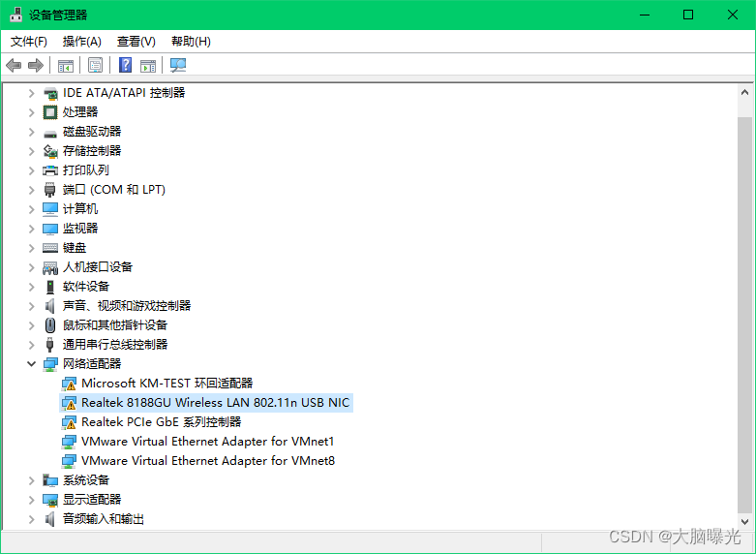Click the processor chip icon beside 处理器
This screenshot has height=554, width=756.
(50, 112)
